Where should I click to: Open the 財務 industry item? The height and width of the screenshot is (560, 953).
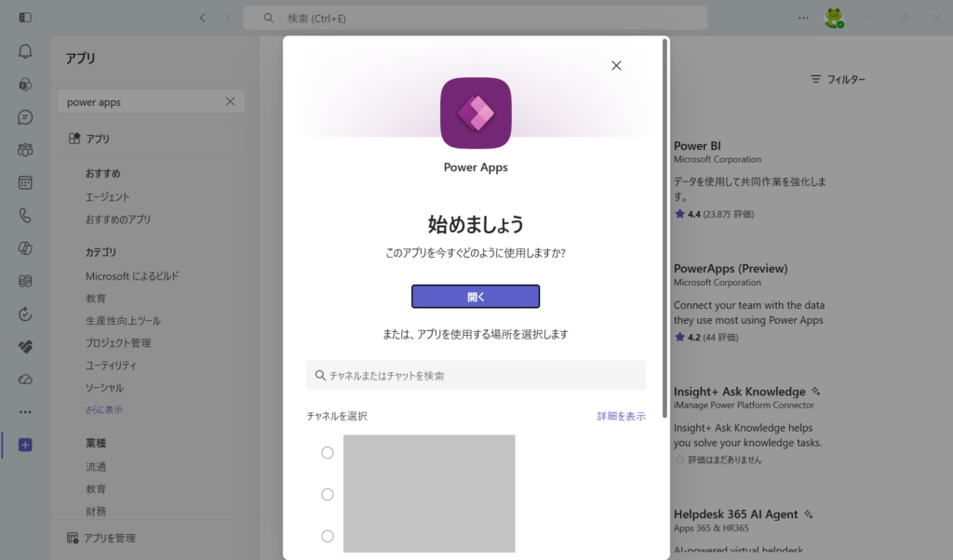point(96,512)
